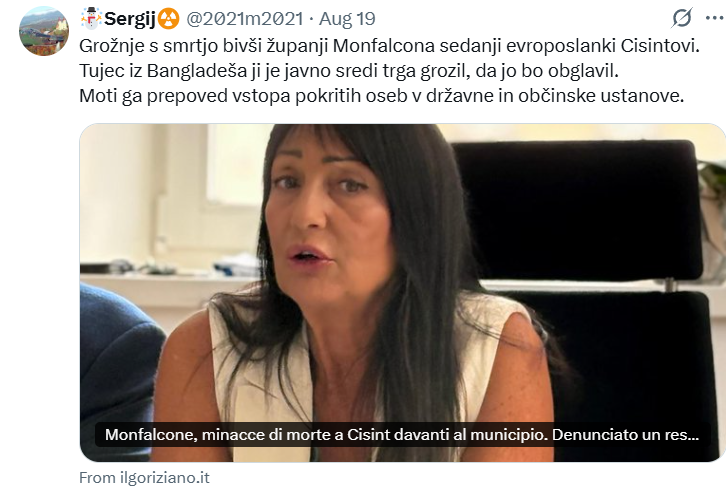Follow the From ilgoriziano.it source link

point(144,477)
